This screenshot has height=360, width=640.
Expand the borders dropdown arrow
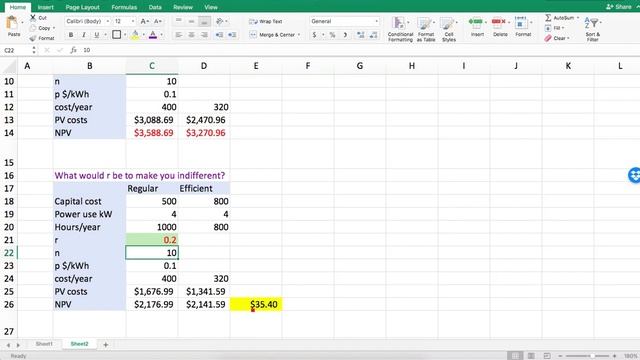pyautogui.click(x=125, y=35)
